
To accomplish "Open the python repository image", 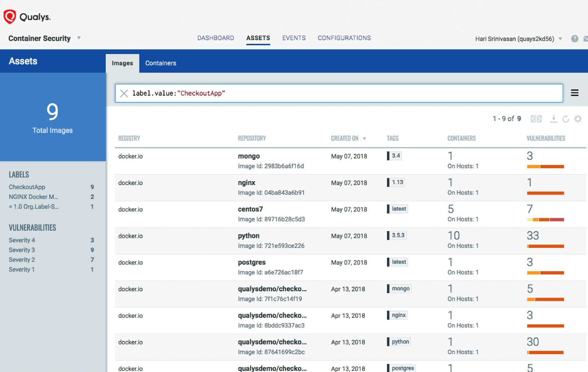I will click(249, 236).
